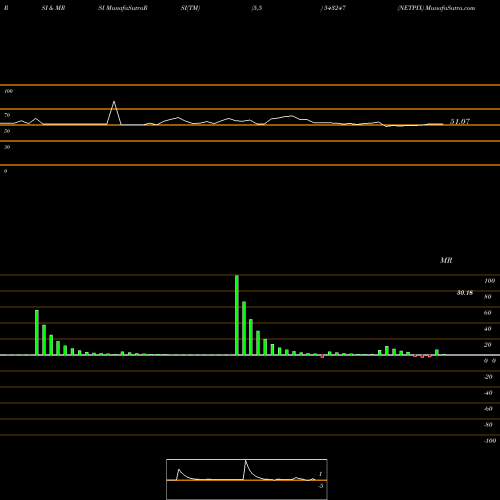Viewport: 500px width, 500px height.
Task: Click the RSI axis label 70
Action: coord(7,115)
